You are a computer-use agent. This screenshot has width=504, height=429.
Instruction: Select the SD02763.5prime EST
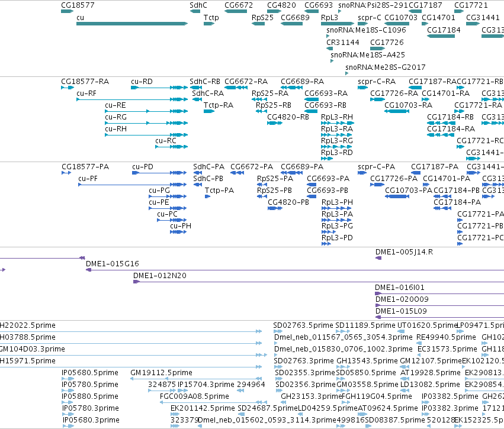(x=278, y=331)
